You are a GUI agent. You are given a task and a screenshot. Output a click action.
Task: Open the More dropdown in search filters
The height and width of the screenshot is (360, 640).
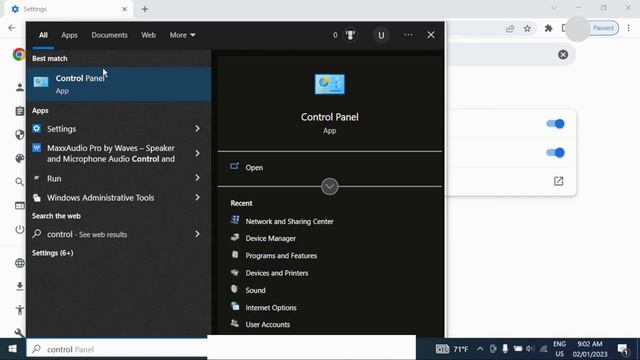182,35
